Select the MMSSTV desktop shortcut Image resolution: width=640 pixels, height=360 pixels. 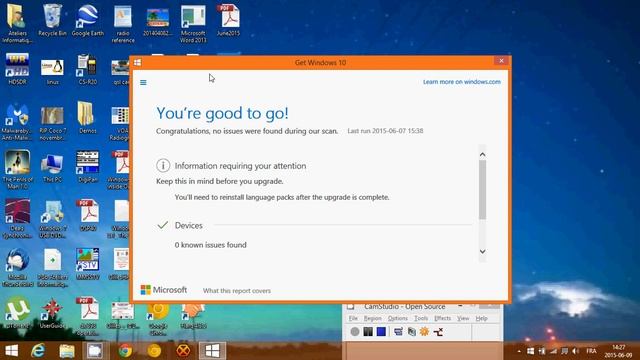click(87, 264)
